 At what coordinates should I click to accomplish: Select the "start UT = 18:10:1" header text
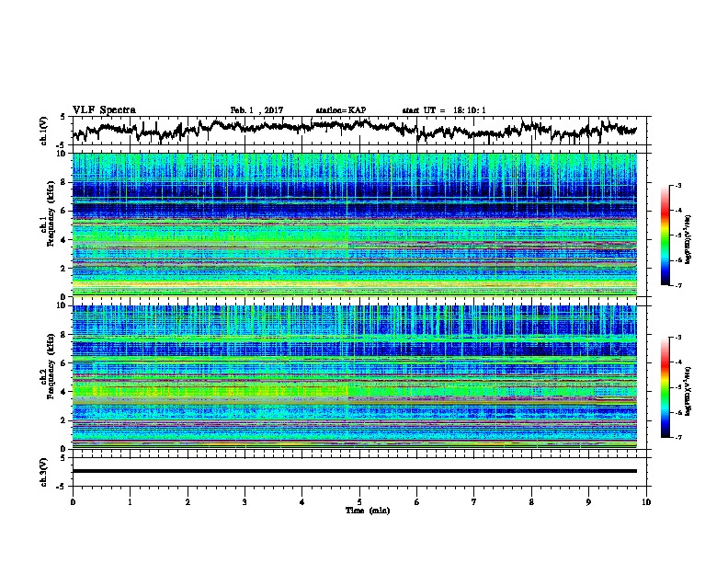tap(444, 110)
